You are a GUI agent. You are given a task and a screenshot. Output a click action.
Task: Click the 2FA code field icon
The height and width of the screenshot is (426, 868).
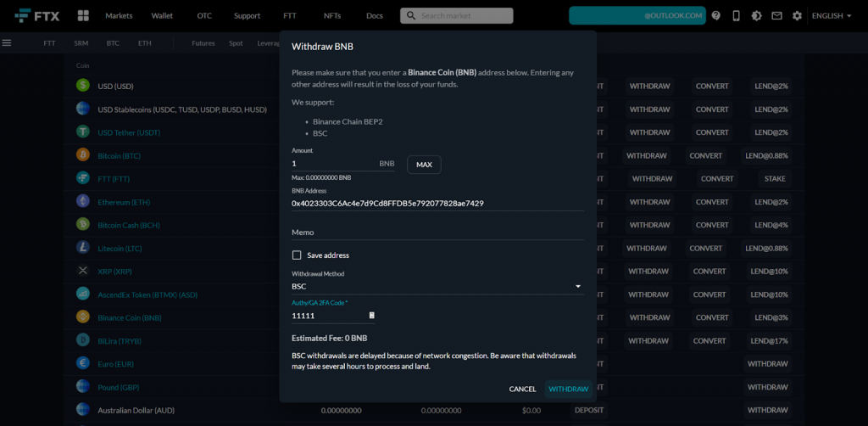(x=371, y=315)
